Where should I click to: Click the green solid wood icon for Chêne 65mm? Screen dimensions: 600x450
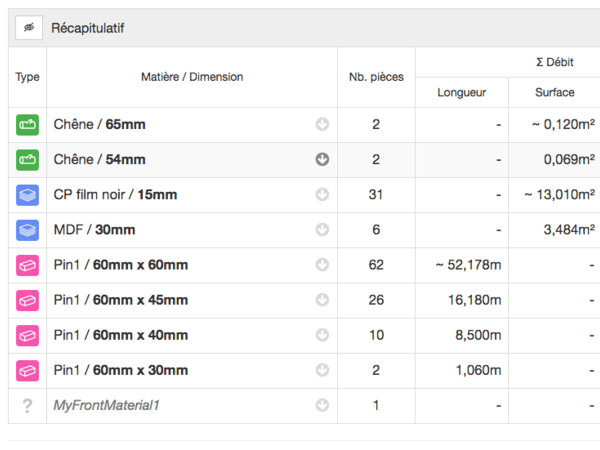point(27,125)
